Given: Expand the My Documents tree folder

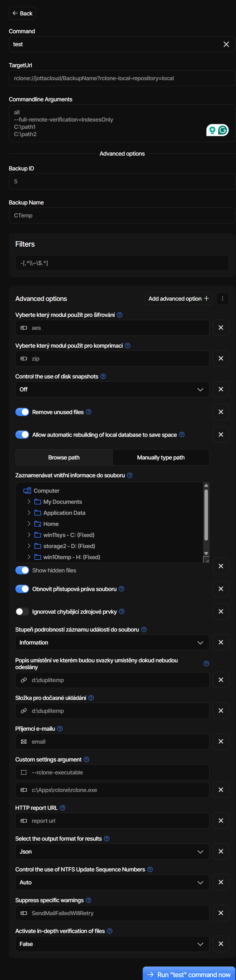Looking at the screenshot, I should click(29, 502).
